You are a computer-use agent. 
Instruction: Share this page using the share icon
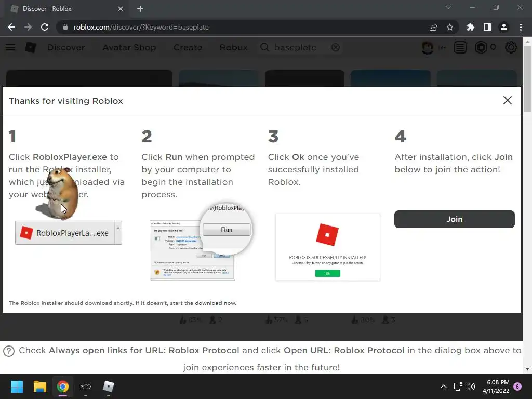click(433, 27)
